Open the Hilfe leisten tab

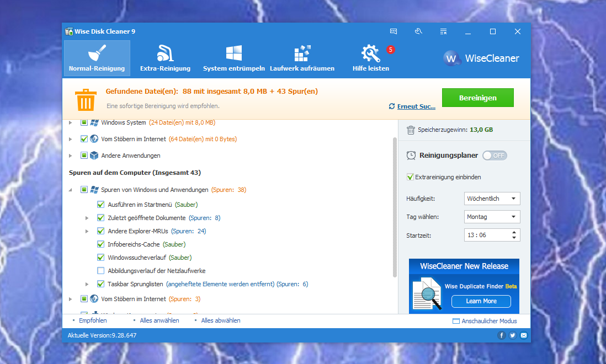(371, 58)
